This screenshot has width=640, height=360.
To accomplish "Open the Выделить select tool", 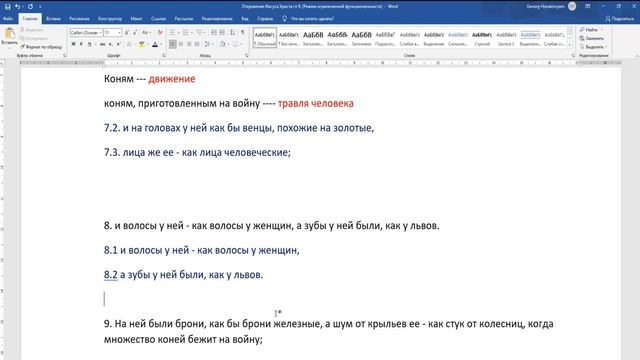I will pos(593,47).
